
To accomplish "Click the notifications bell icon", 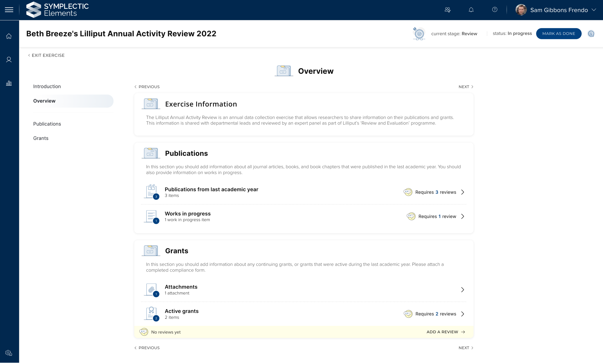I will click(471, 10).
